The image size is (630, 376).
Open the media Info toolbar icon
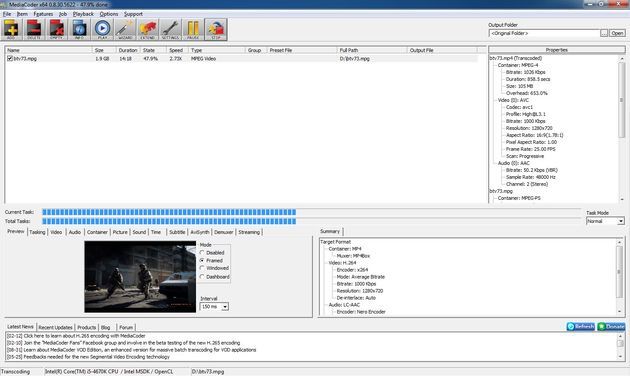click(80, 29)
